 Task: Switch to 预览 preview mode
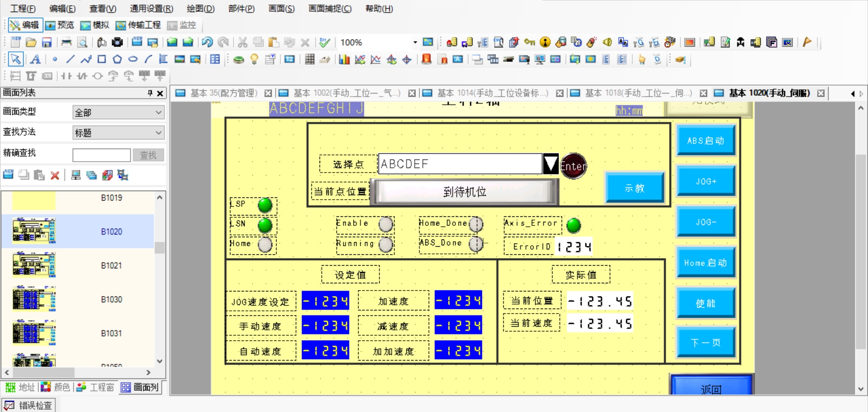(x=60, y=25)
